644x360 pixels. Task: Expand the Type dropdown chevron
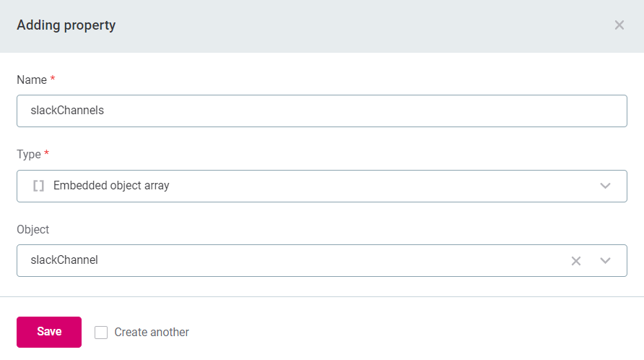point(606,186)
